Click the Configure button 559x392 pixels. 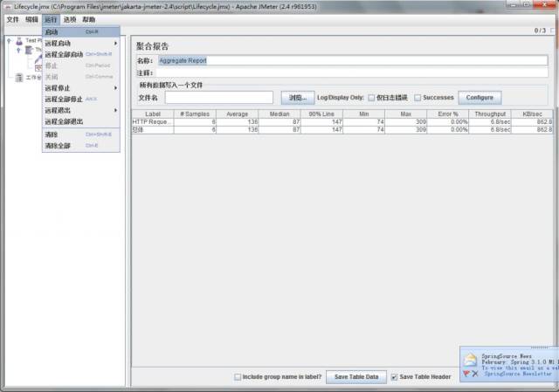[480, 98]
